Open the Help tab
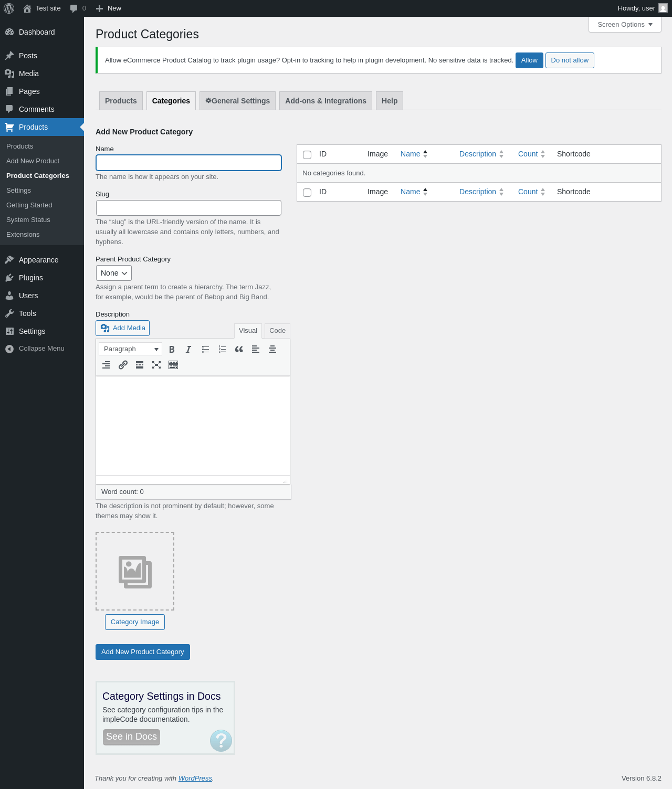The height and width of the screenshot is (789, 672). (x=390, y=101)
